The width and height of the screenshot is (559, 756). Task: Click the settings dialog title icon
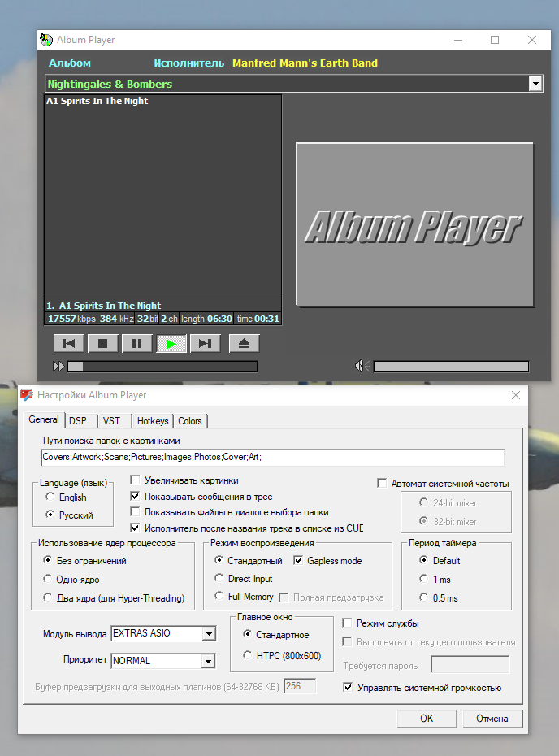tap(27, 395)
